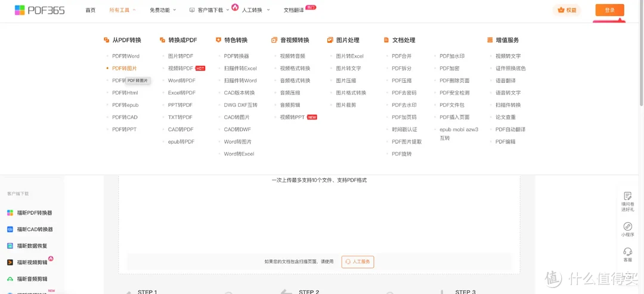Click the 增值服务 category icon

(x=490, y=40)
